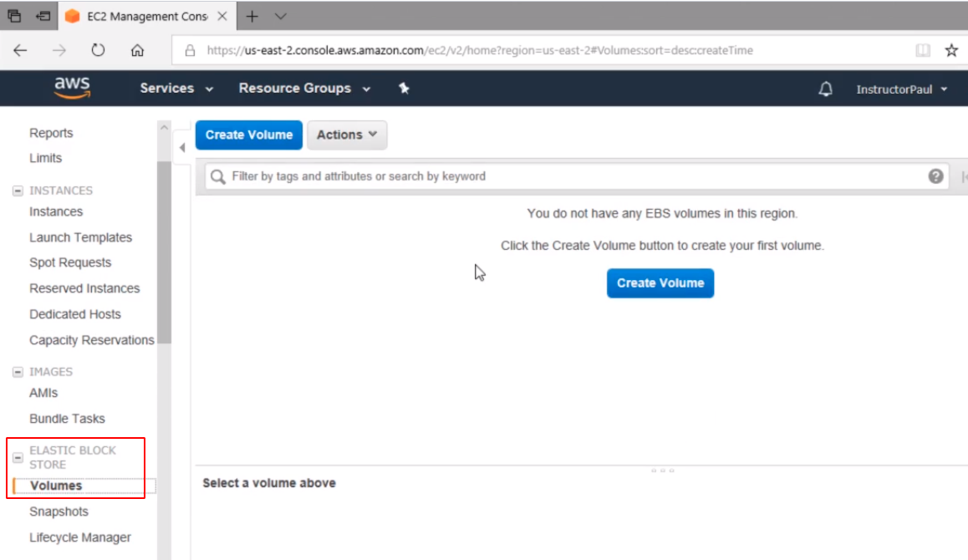
Task: Refresh the page with browser reload icon
Action: 98,50
